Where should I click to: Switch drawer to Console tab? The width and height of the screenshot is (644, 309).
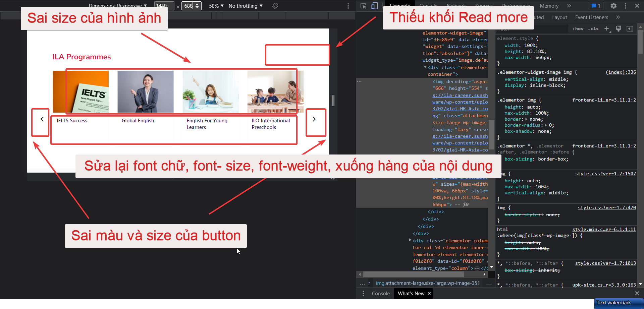point(381,294)
